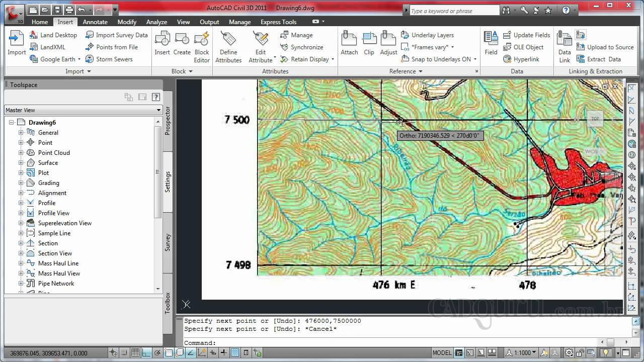Viewport: 644px width, 362px height.
Task: Expand the Import panel dropdown
Action: click(78, 71)
